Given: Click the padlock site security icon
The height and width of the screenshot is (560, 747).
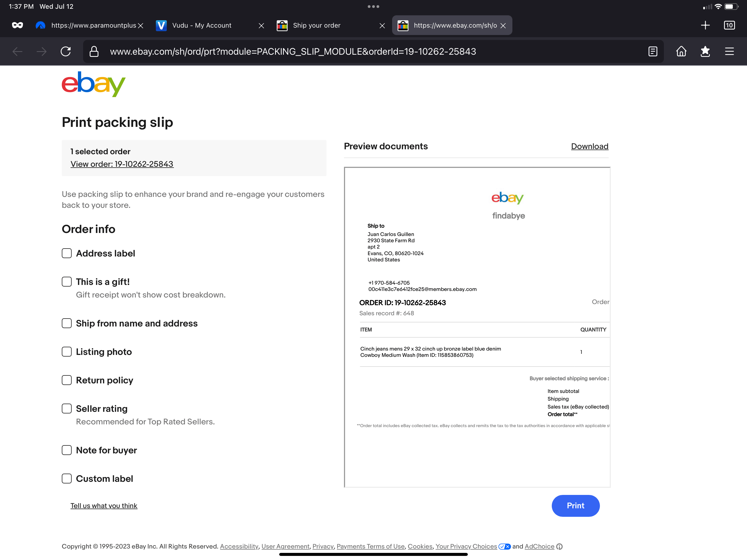Looking at the screenshot, I should pos(94,51).
